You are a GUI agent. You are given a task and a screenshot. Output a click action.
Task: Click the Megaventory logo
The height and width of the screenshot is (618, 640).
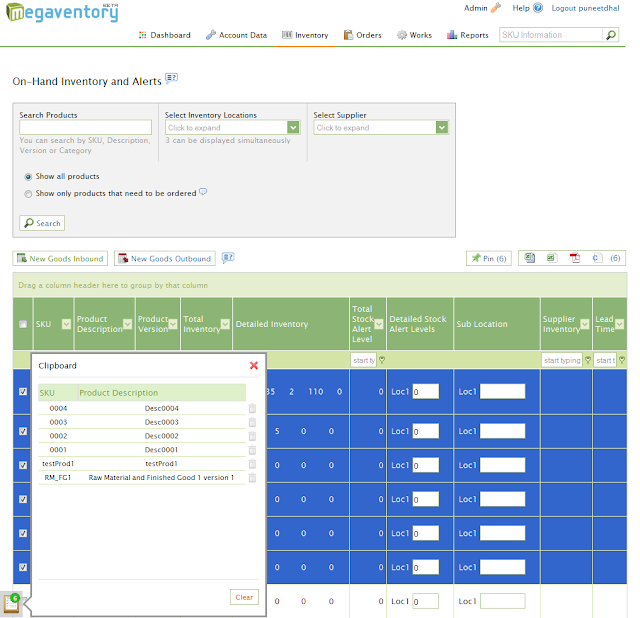[x=62, y=12]
